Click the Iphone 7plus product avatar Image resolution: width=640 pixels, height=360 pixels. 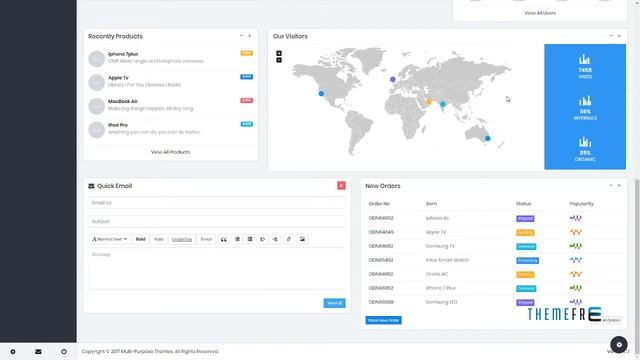coord(97,59)
